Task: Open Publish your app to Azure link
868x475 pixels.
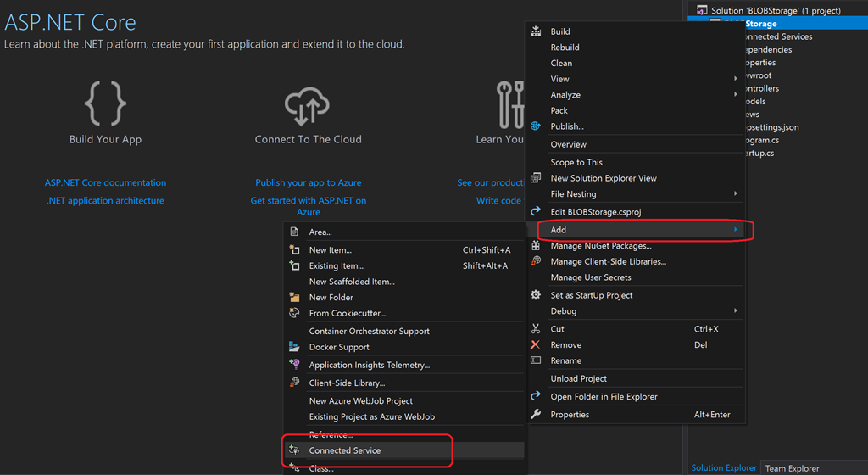Action: coord(309,182)
